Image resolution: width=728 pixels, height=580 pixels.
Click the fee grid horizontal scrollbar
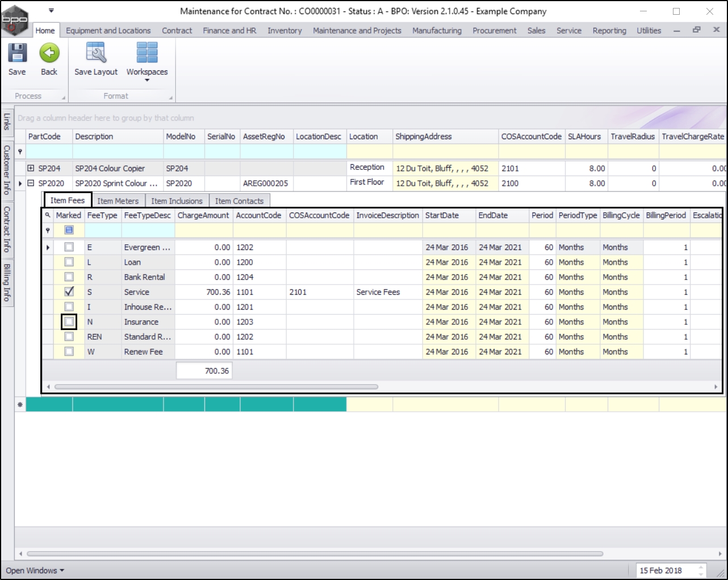[x=216, y=387]
